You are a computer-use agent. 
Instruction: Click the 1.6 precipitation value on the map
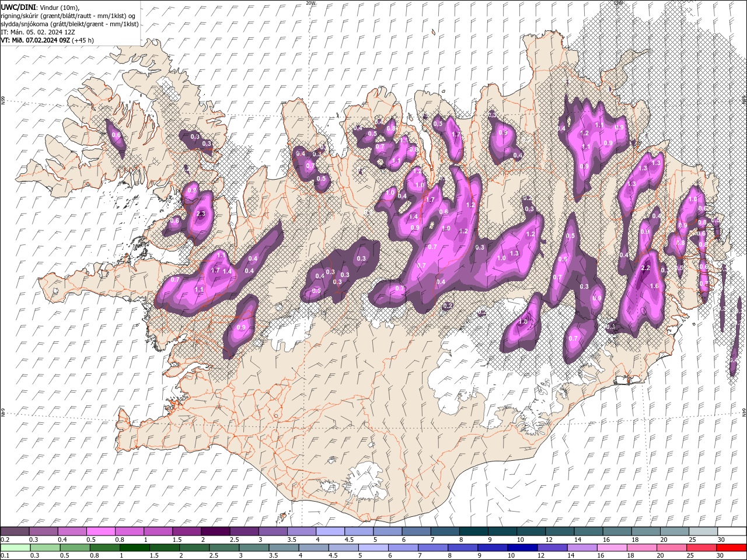654,286
